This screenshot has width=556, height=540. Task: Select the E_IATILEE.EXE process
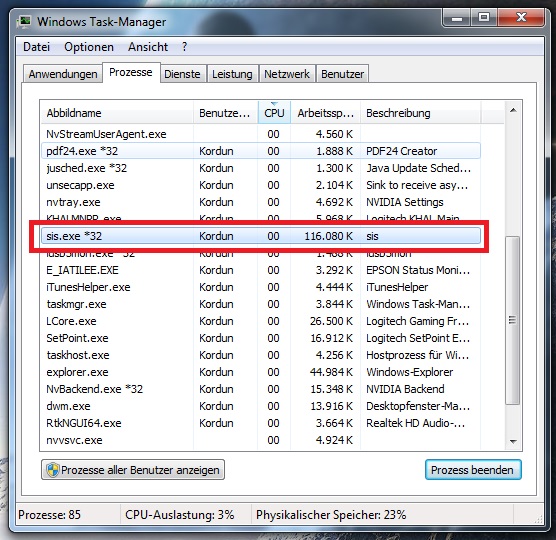coord(261,270)
